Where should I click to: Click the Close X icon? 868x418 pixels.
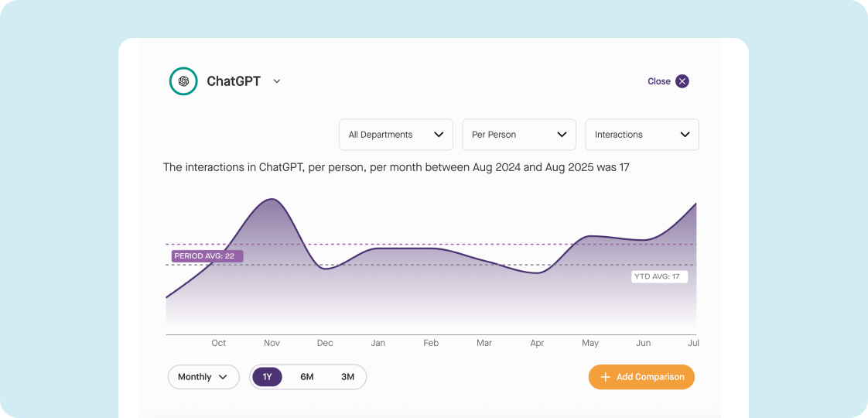[x=682, y=81]
